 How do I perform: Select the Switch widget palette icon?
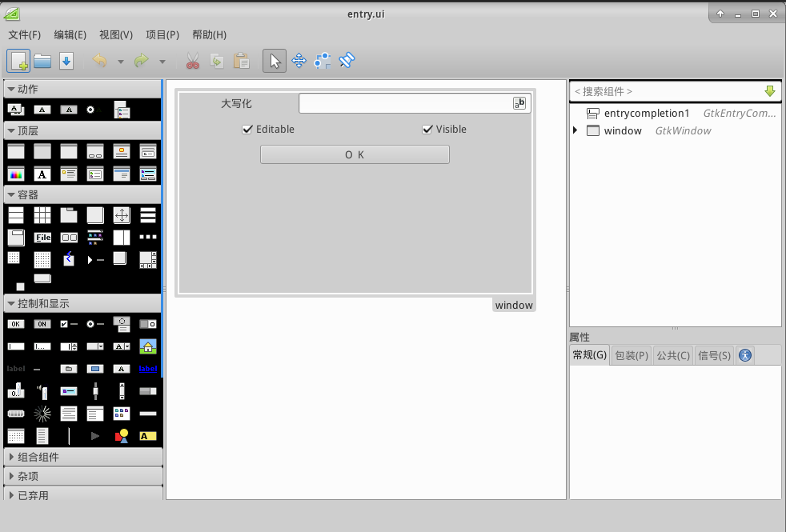[148, 324]
